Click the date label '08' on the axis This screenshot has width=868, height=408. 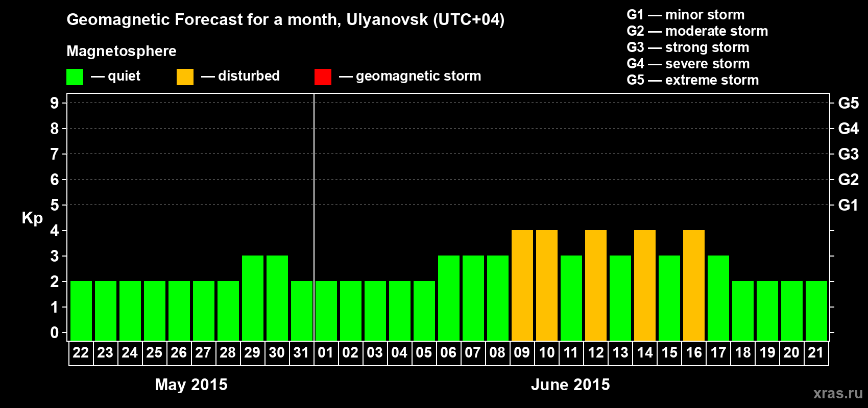coord(497,353)
